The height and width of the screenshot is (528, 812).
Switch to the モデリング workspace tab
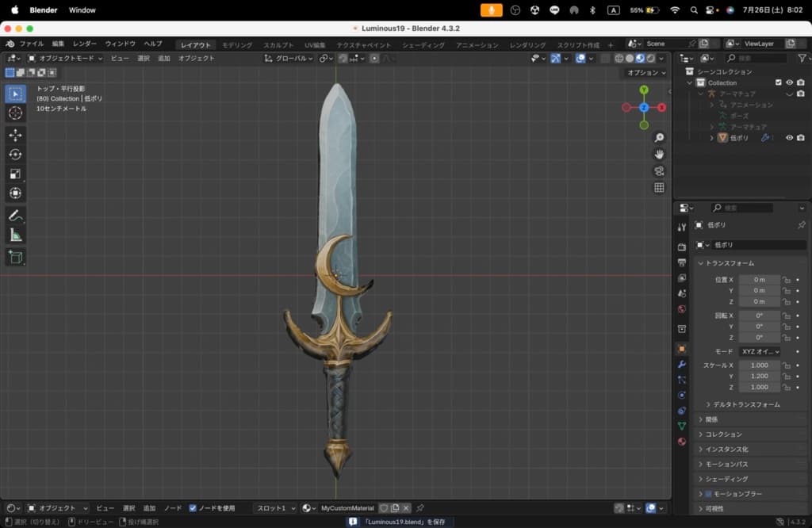click(237, 45)
